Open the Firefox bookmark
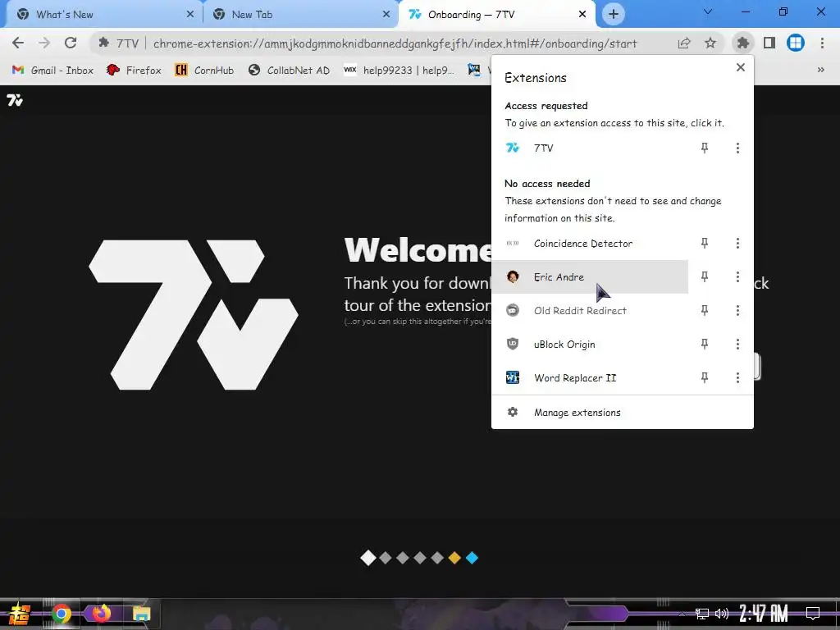The image size is (840, 630). pyautogui.click(x=134, y=71)
